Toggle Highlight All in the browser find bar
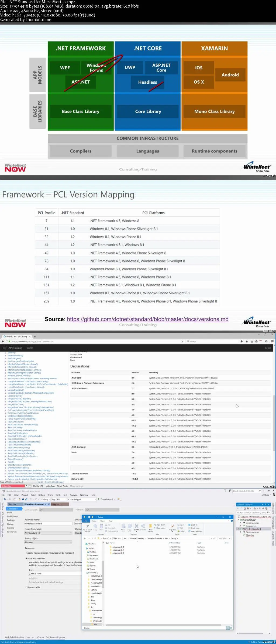The image size is (276, 644). pyautogui.click(x=38, y=486)
